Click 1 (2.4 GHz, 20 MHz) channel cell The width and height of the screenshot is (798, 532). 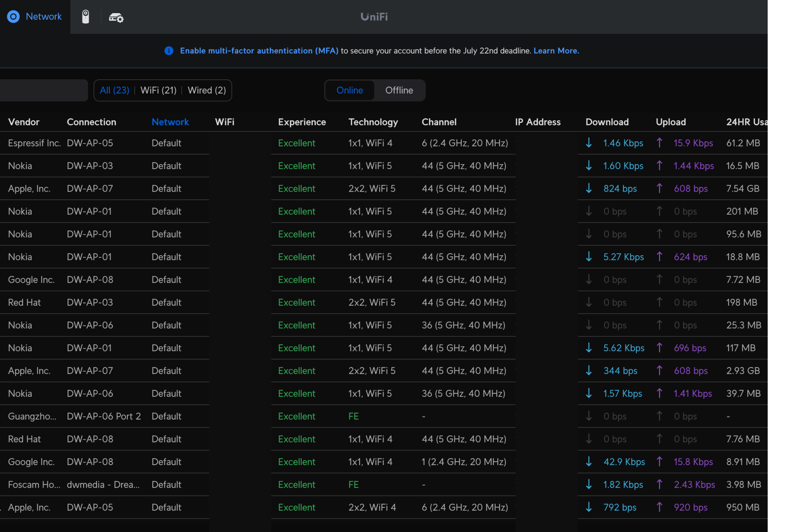pyautogui.click(x=464, y=462)
